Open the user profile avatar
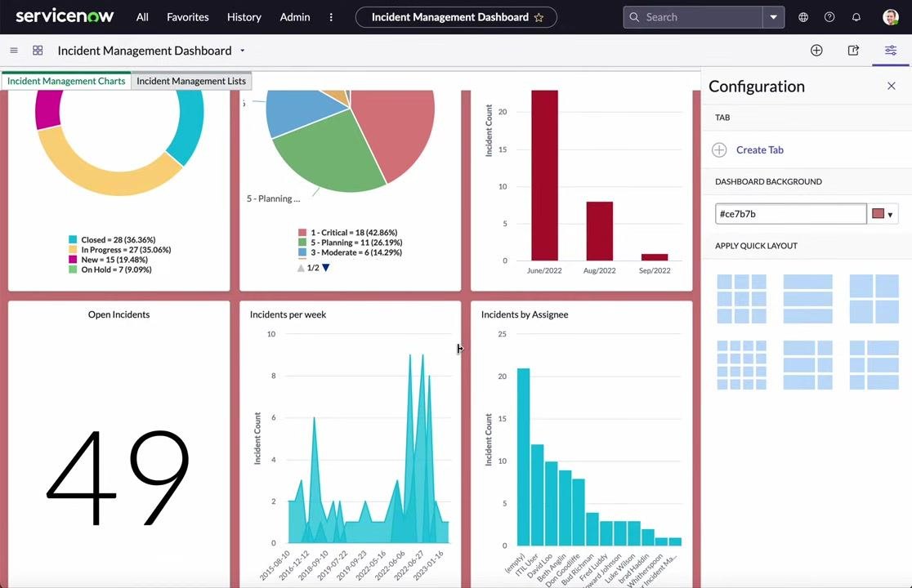This screenshot has height=588, width=912. click(891, 17)
